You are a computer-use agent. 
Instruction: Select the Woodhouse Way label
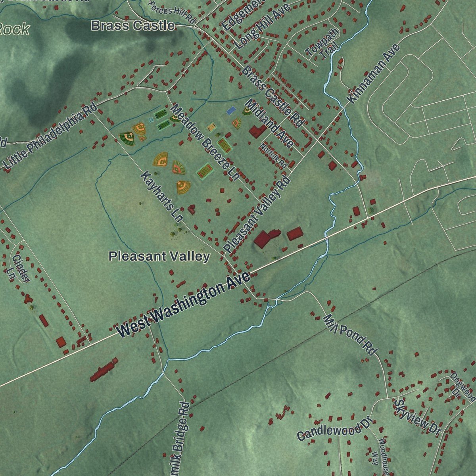point(379,457)
